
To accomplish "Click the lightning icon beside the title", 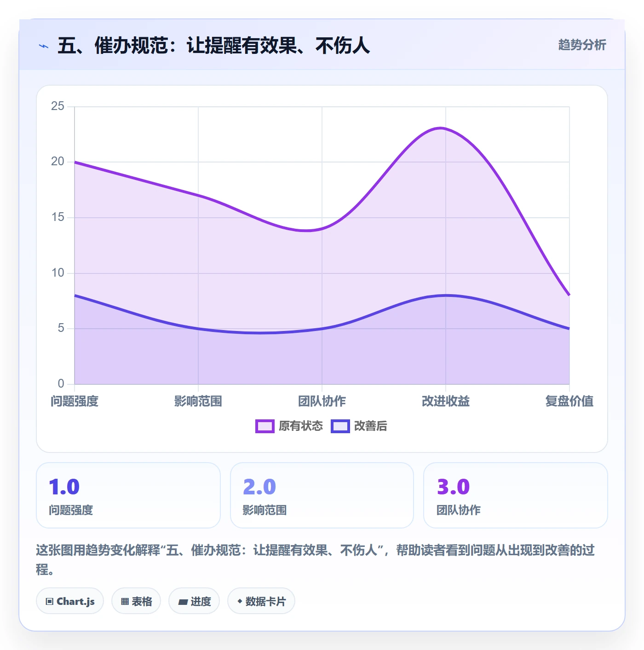I will pyautogui.click(x=44, y=46).
